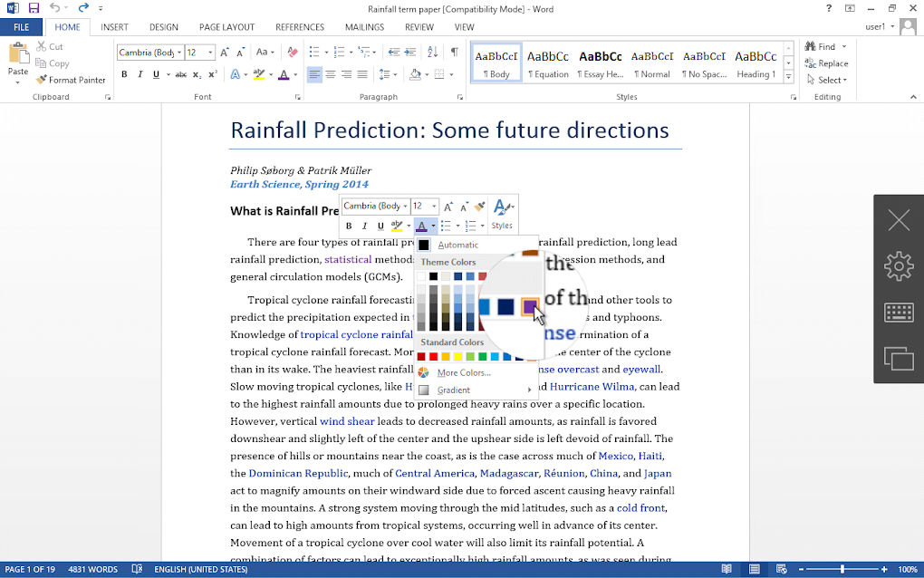924x578 pixels.
Task: Toggle Center alignment
Action: [331, 74]
